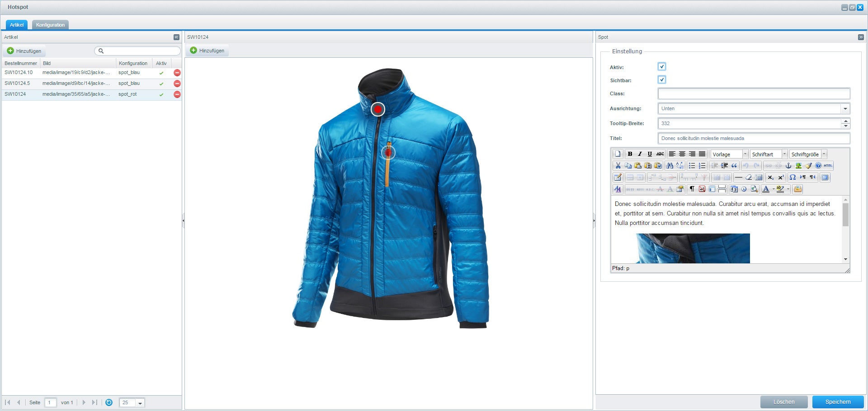Image resolution: width=868 pixels, height=411 pixels.
Task: Select the red hotspot on the jacket collar
Action: (x=378, y=109)
